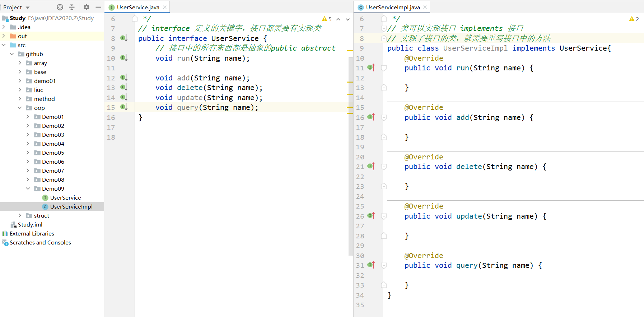Hide the Project panel with minus icon
The height and width of the screenshot is (317, 644).
(x=98, y=7)
